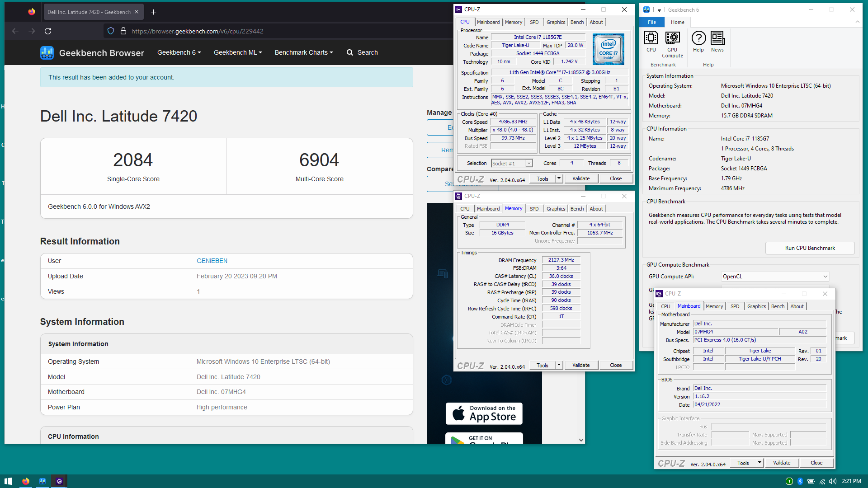868x488 pixels.
Task: Select Geekbench 6.0.0 for Windows AVX2 text
Action: [x=99, y=206]
